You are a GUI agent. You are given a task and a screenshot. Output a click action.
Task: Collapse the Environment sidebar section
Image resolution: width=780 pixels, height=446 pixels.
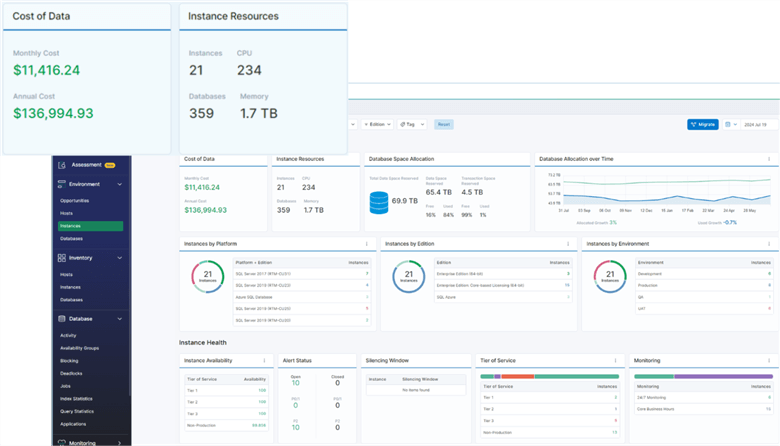click(120, 184)
